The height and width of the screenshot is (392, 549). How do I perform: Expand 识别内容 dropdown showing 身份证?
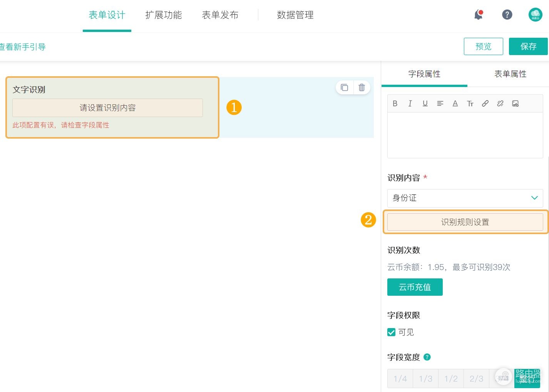pos(465,198)
